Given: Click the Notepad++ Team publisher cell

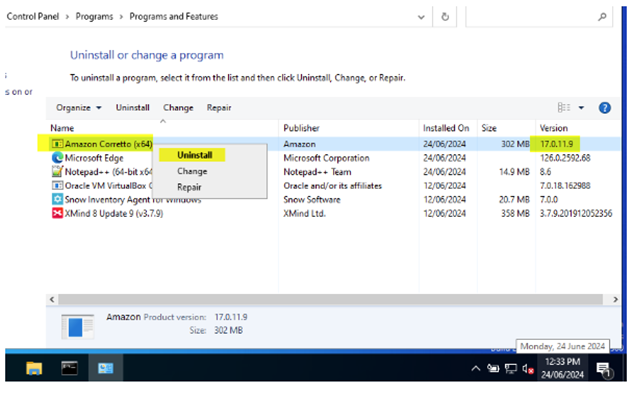Looking at the screenshot, I should (x=317, y=172).
